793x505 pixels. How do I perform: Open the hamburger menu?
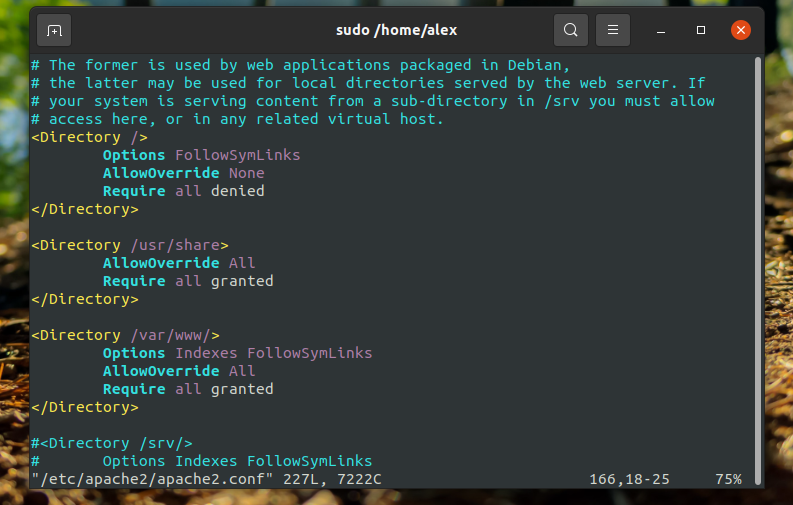(x=612, y=30)
